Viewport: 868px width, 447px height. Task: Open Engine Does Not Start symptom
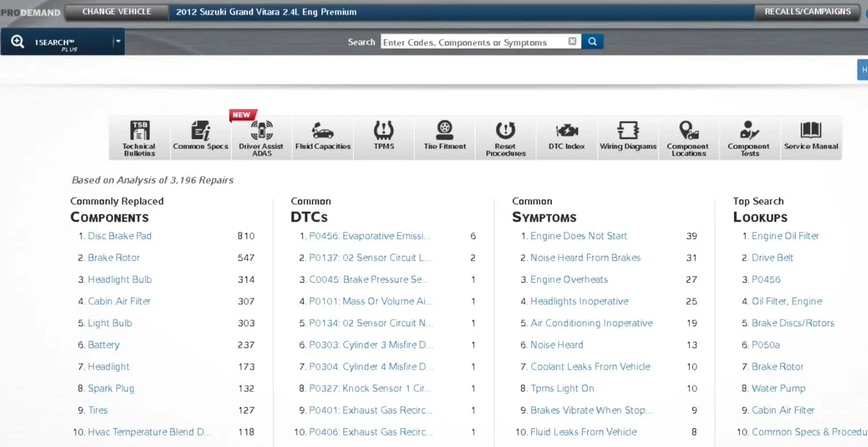point(579,236)
